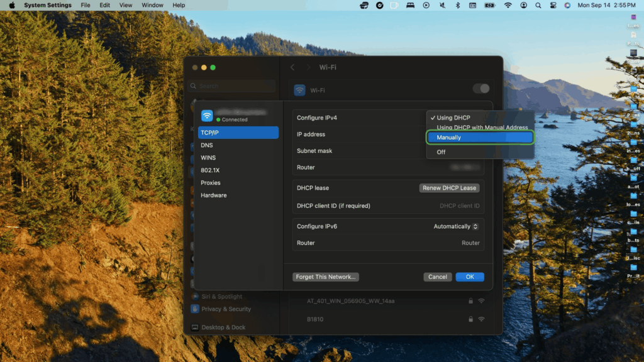Click the Bluetooth icon in menu bar
Viewport: 644px width, 362px height.
(458, 5)
